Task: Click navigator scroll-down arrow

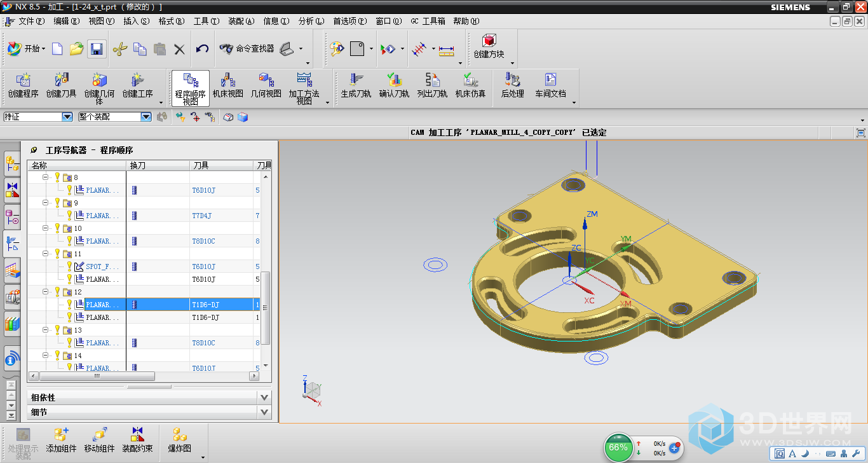Action: point(266,365)
